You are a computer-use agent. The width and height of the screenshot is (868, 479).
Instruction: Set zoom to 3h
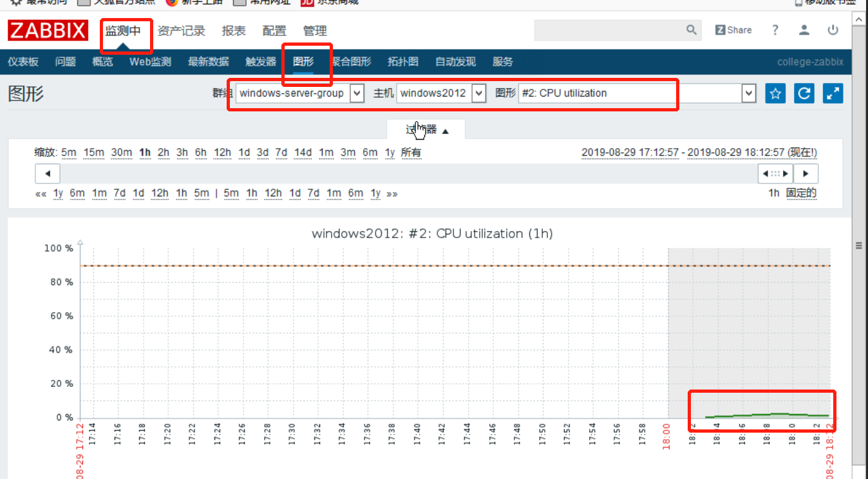182,153
